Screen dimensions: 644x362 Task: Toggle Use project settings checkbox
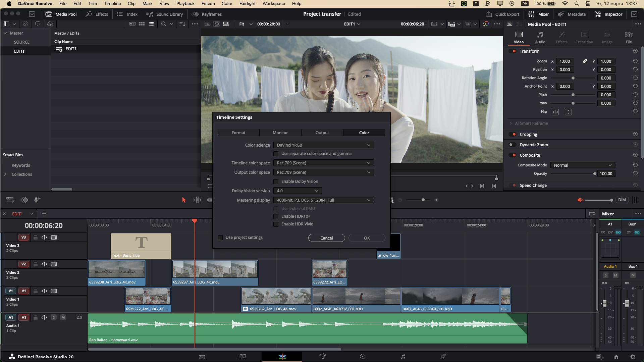pos(220,238)
